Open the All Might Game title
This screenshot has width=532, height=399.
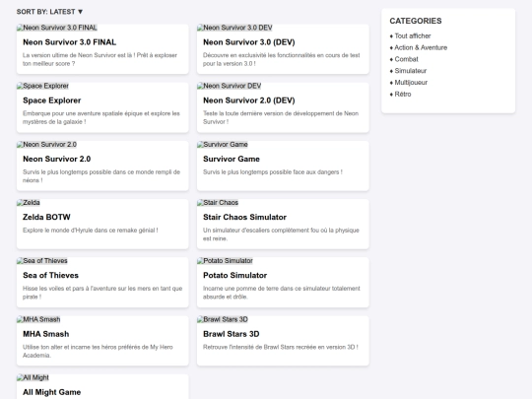pos(51,392)
